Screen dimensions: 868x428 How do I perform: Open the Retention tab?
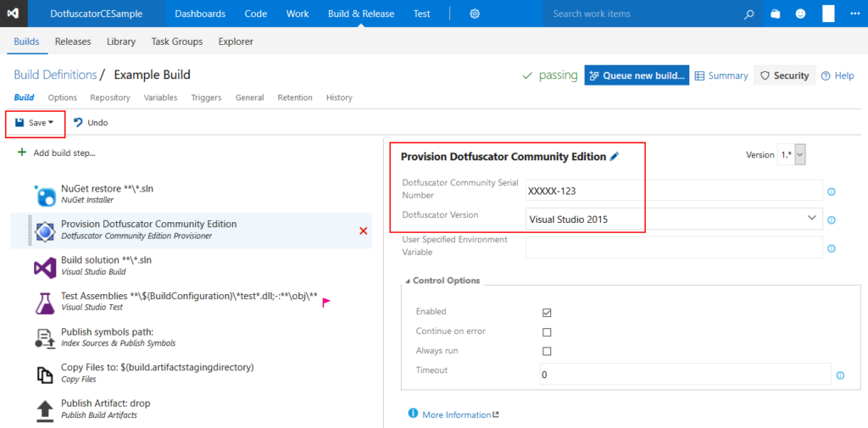(x=295, y=97)
